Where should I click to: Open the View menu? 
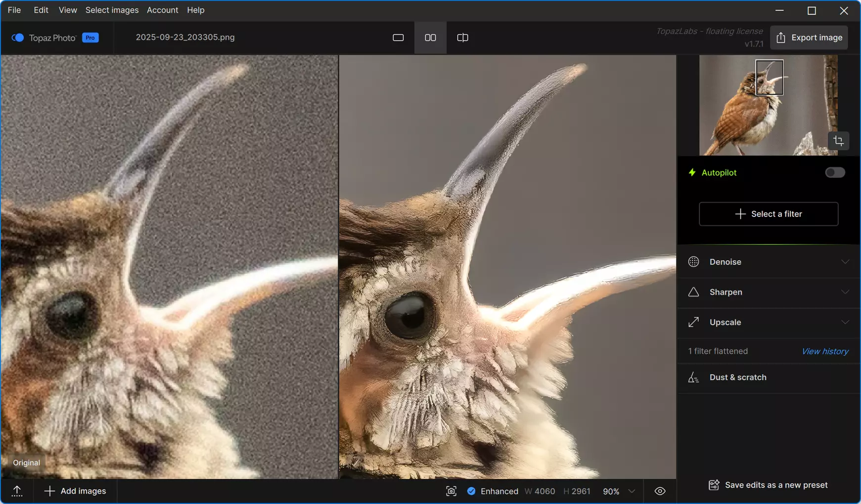[68, 10]
